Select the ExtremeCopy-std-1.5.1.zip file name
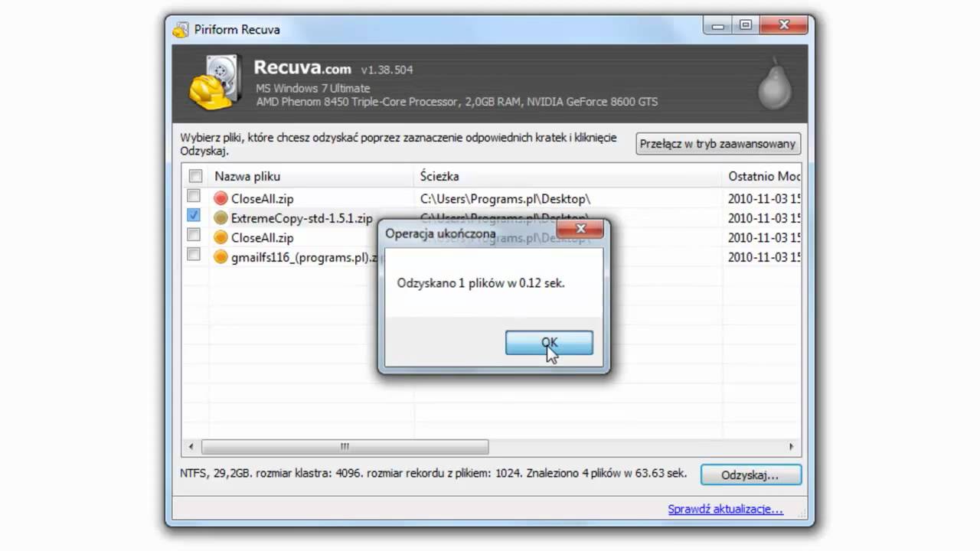Screen dimensions: 980x551 (x=302, y=218)
